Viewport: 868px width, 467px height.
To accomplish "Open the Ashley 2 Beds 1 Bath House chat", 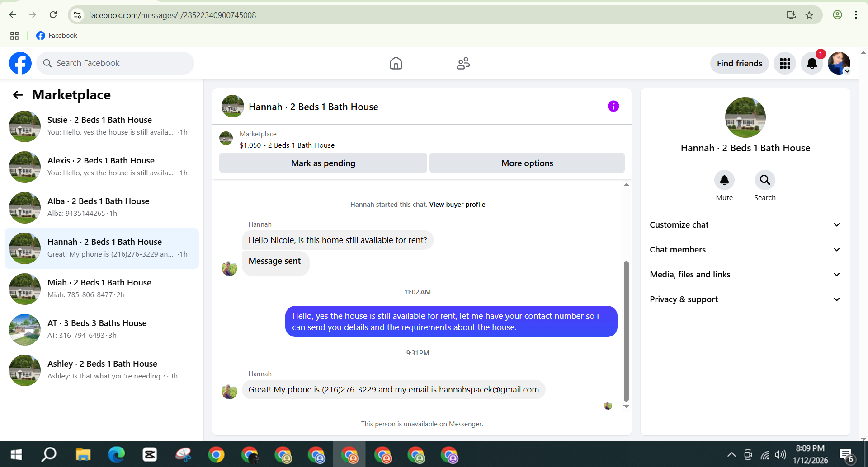I will 102,370.
